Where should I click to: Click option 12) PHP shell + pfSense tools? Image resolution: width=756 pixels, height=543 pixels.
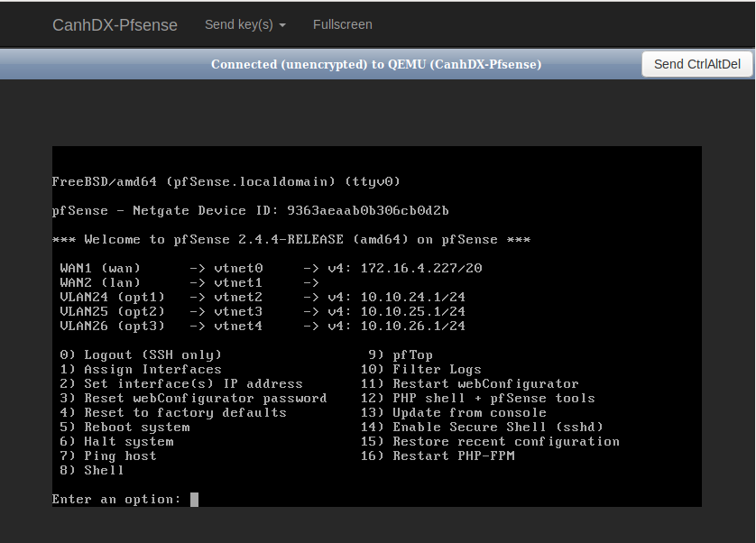[x=478, y=399]
